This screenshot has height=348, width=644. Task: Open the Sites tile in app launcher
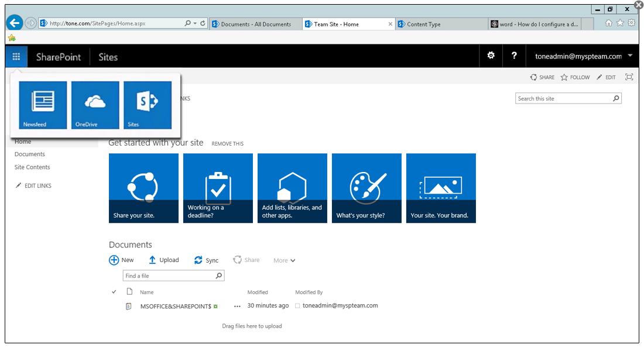pyautogui.click(x=148, y=105)
